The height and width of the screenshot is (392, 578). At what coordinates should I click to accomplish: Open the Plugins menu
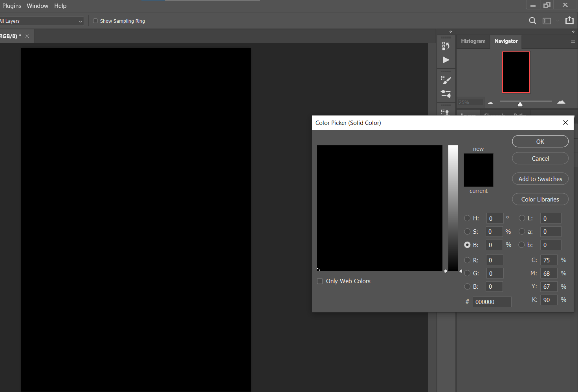(x=12, y=6)
